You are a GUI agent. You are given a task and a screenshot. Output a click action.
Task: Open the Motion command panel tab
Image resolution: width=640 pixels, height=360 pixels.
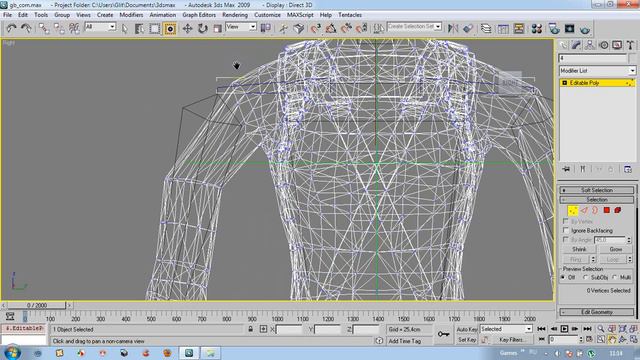(604, 45)
